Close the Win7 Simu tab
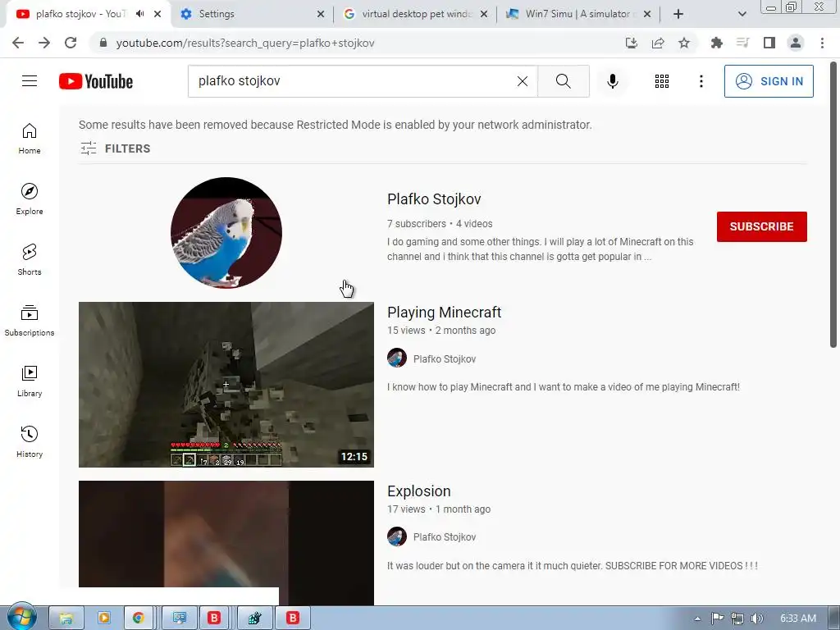840x630 pixels. point(647,14)
